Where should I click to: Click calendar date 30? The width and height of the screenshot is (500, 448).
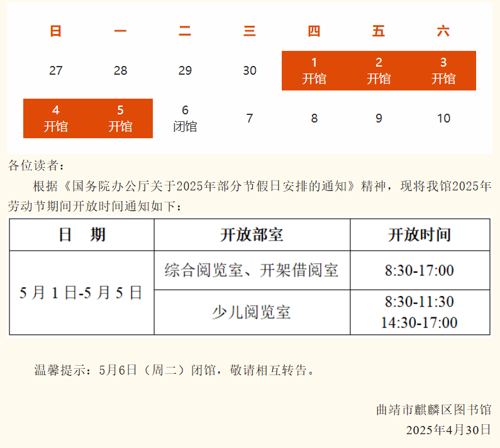tap(250, 70)
